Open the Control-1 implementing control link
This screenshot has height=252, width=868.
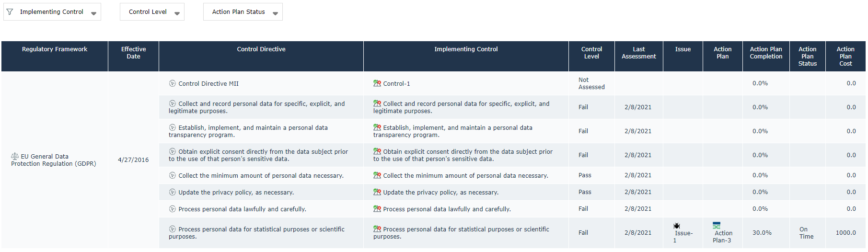tap(396, 84)
